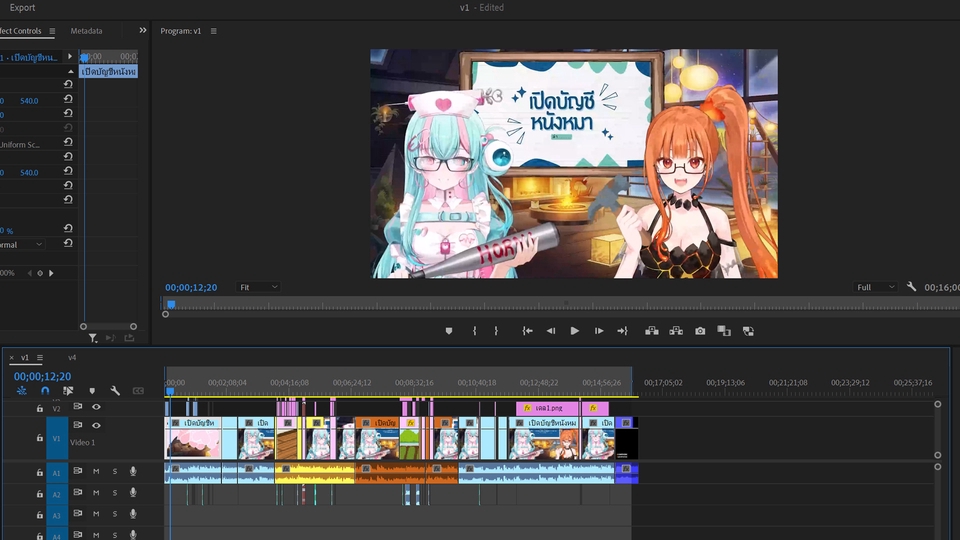Add marker from the timeline toolbar

click(92, 391)
